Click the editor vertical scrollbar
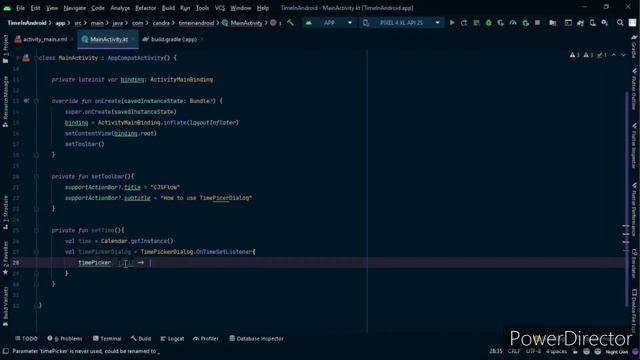The height and width of the screenshot is (360, 640). (627, 199)
